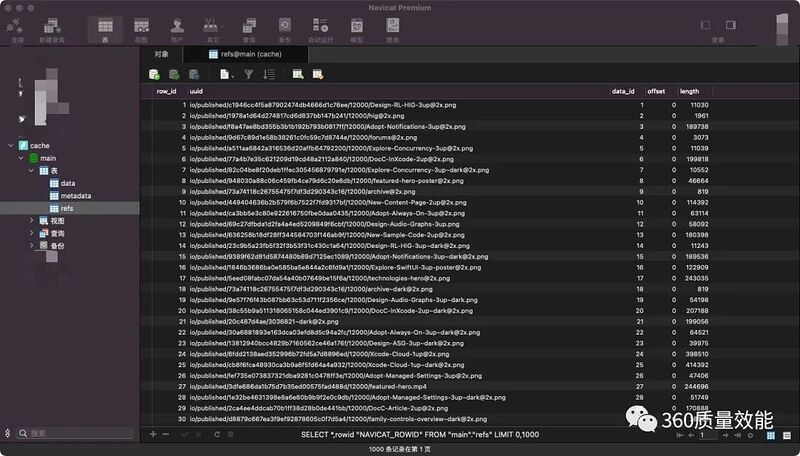The image size is (800, 456).
Task: Click the import data icon
Action: click(x=298, y=74)
